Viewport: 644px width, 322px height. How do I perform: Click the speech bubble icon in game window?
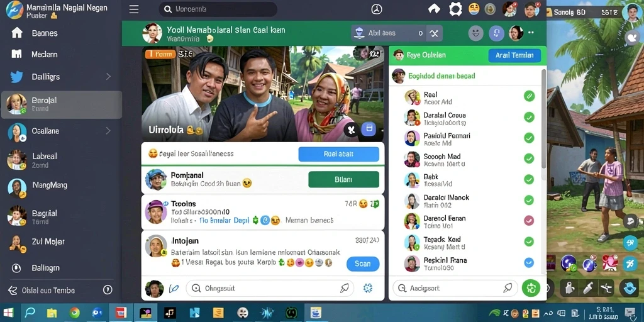coord(631,221)
